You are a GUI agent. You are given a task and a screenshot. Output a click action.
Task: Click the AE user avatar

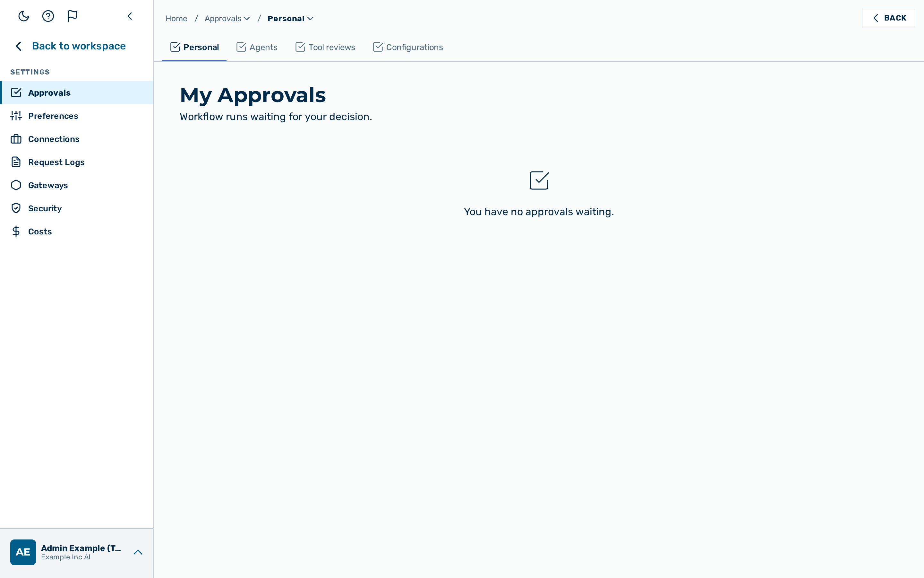[x=23, y=552]
